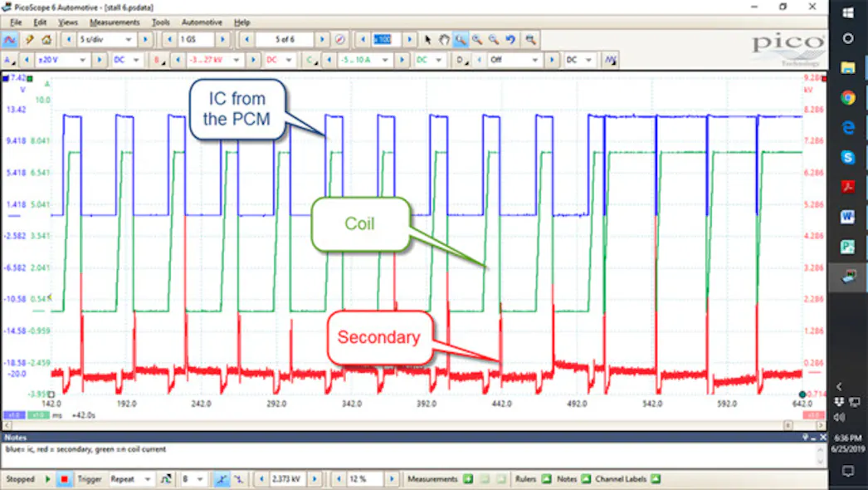Toggle Channel Labels green icon
Viewport: 868px width, 490px height.
coord(656,479)
